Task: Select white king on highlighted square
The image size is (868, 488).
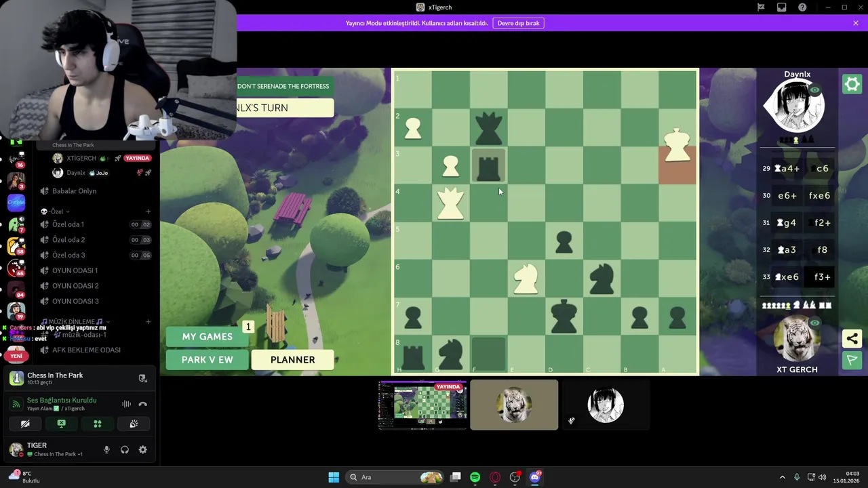Action: [677, 146]
